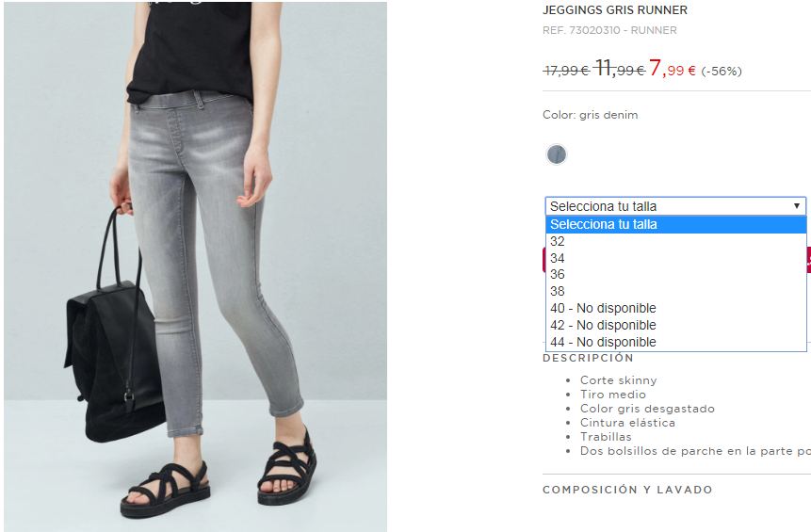
Task: Click the 'REF. 73020310 - RUNNER' reference text
Action: click(609, 30)
